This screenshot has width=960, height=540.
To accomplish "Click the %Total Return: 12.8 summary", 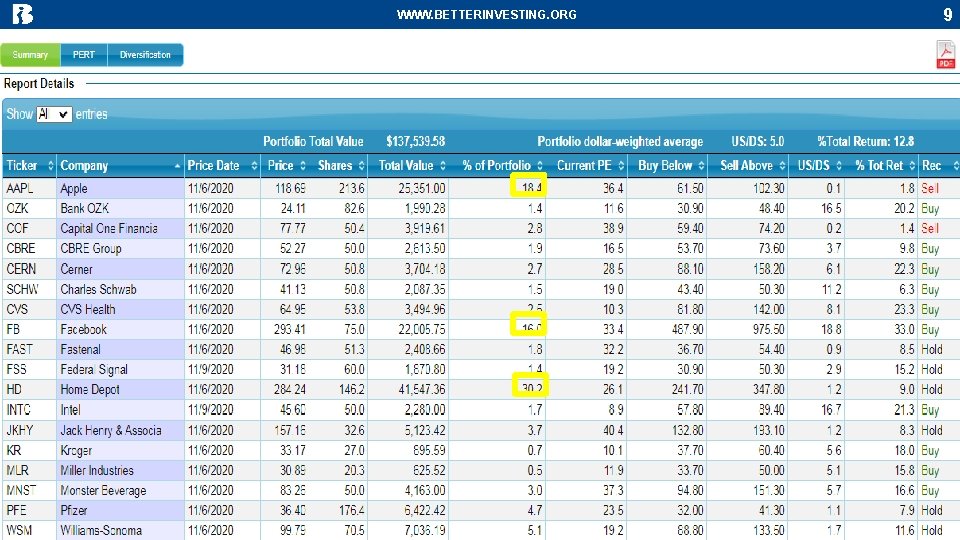I will 865,141.
